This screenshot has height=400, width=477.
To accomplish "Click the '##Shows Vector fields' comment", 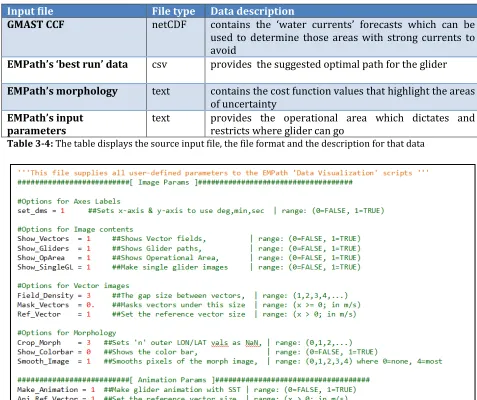I will click(x=159, y=239).
